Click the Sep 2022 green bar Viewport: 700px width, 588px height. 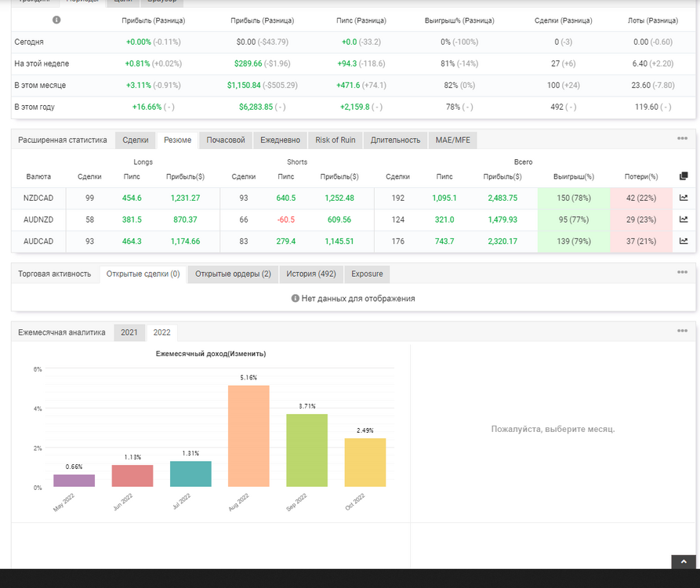tap(306, 451)
